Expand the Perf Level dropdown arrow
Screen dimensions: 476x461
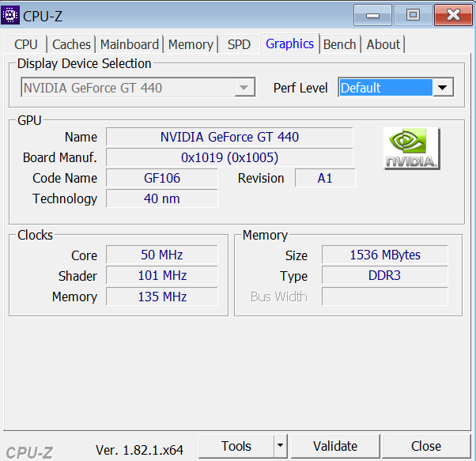[x=443, y=88]
